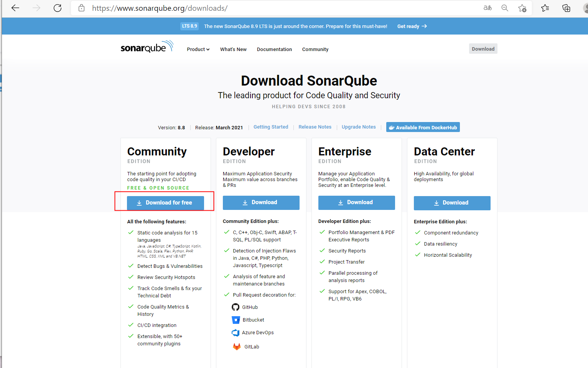Click Analysis of feature and maintenance branches text
The width and height of the screenshot is (588, 368).
click(x=259, y=280)
